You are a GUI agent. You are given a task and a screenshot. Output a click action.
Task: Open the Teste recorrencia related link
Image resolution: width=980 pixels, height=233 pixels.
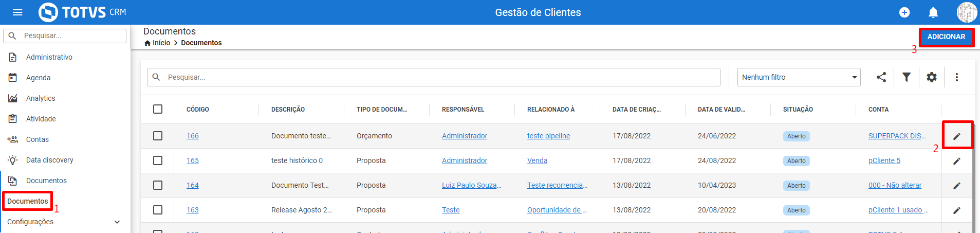[x=557, y=185]
